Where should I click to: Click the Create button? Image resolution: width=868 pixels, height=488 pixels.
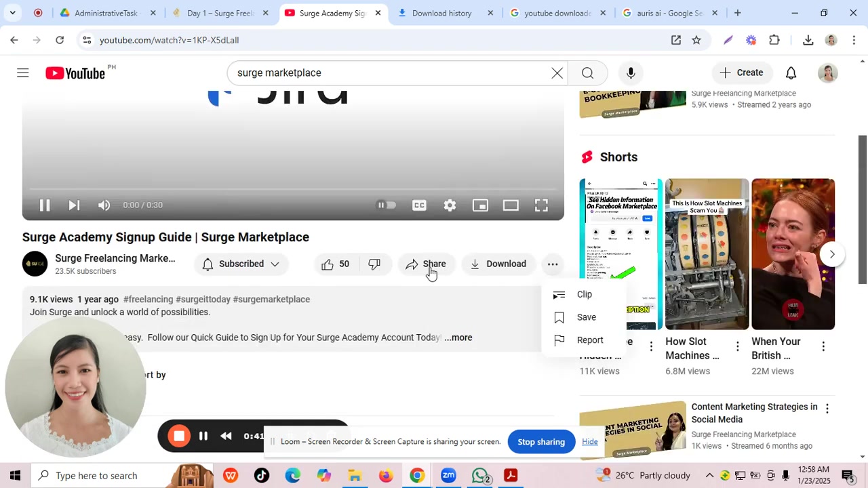(x=742, y=73)
